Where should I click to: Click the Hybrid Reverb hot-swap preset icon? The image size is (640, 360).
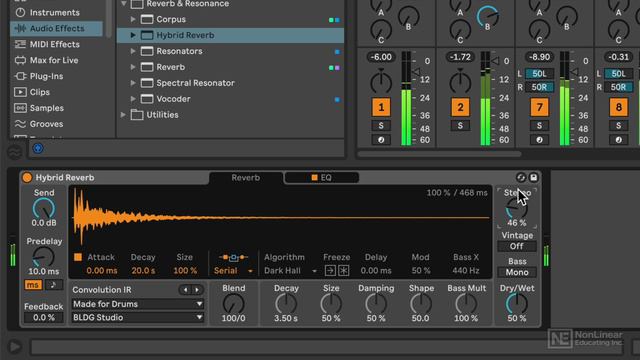click(521, 177)
